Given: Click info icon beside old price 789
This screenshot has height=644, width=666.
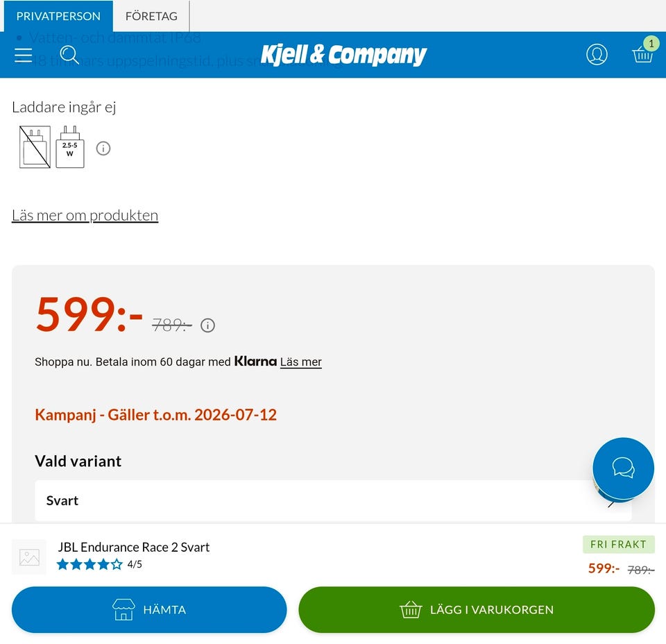Looking at the screenshot, I should [207, 325].
